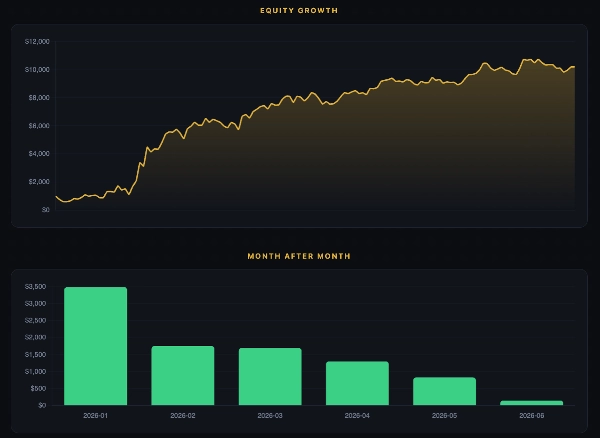Click the $4,000 axis label

(39, 154)
